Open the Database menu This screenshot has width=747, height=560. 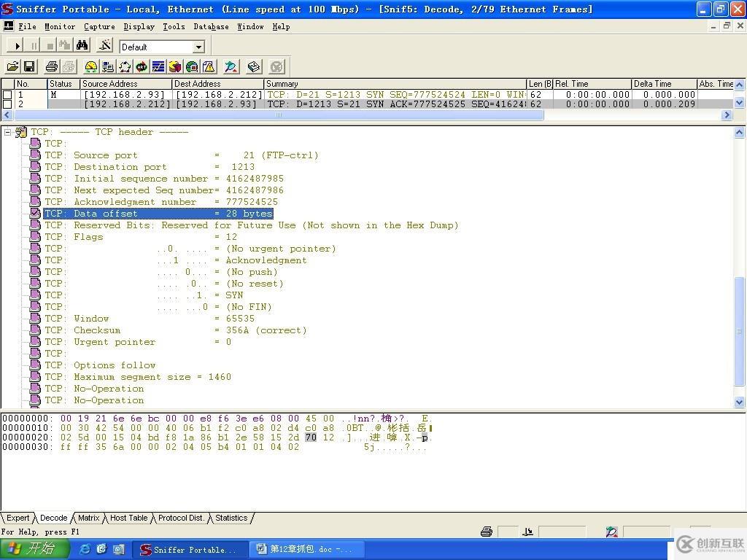pos(211,27)
